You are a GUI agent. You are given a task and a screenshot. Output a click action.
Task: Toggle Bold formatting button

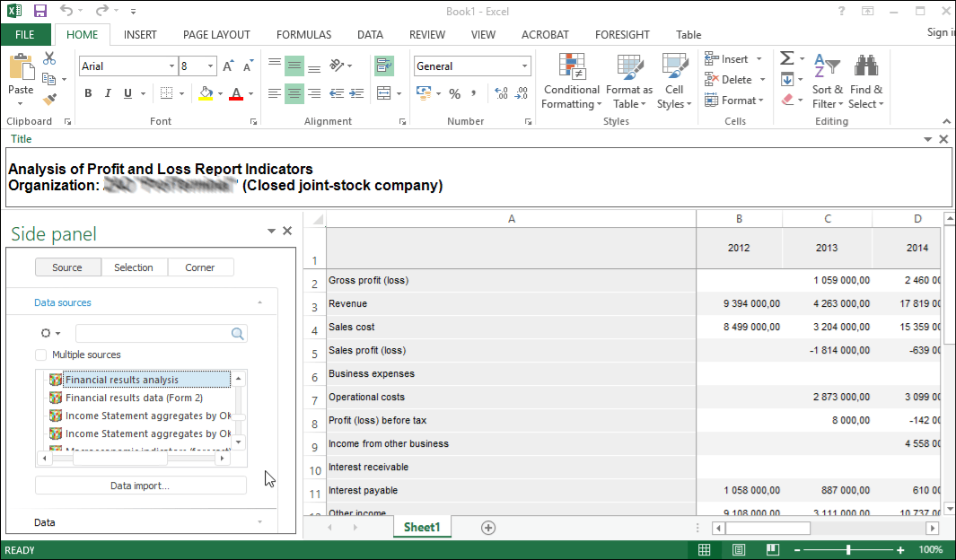click(x=88, y=93)
